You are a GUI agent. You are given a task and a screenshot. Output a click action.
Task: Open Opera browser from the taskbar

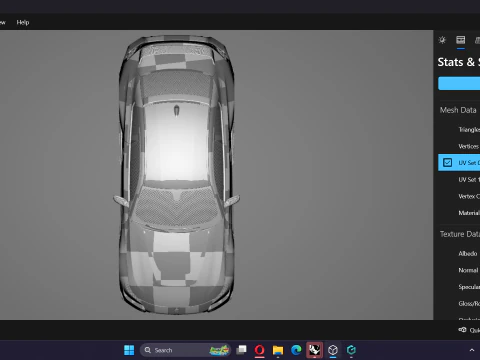coord(260,350)
